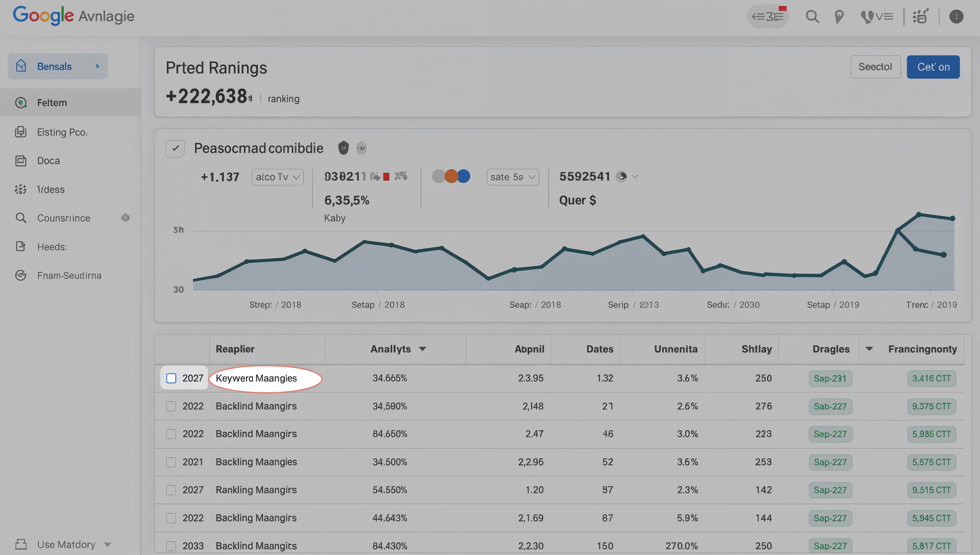Image resolution: width=980 pixels, height=555 pixels.
Task: Click the blue Cet'on button
Action: (x=933, y=67)
